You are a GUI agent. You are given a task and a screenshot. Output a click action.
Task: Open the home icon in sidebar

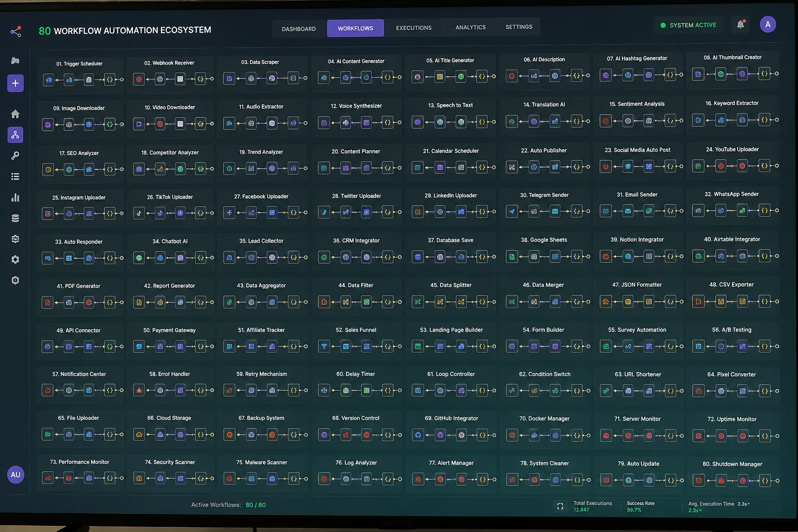[16, 114]
